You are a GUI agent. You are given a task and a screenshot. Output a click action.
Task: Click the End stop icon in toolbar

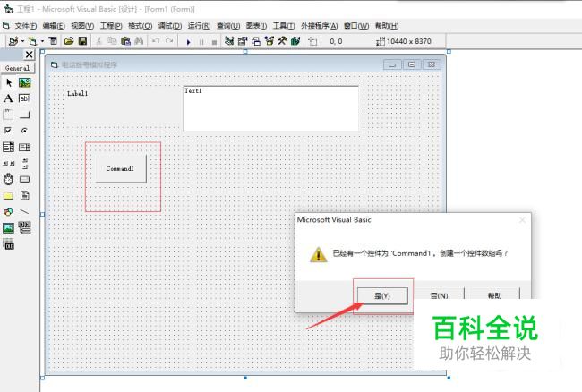[x=214, y=42]
